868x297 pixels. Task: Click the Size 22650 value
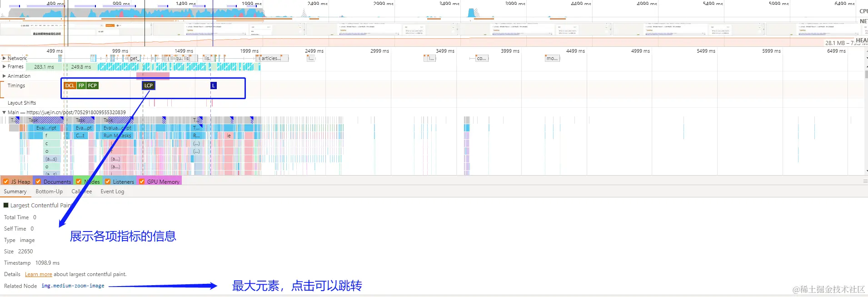pos(25,252)
